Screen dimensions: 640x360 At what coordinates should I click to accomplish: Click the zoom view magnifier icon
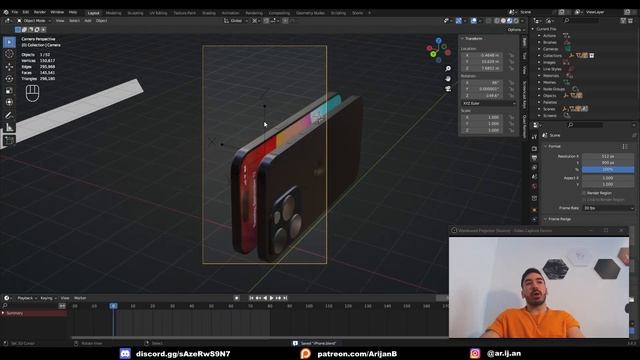448,69
